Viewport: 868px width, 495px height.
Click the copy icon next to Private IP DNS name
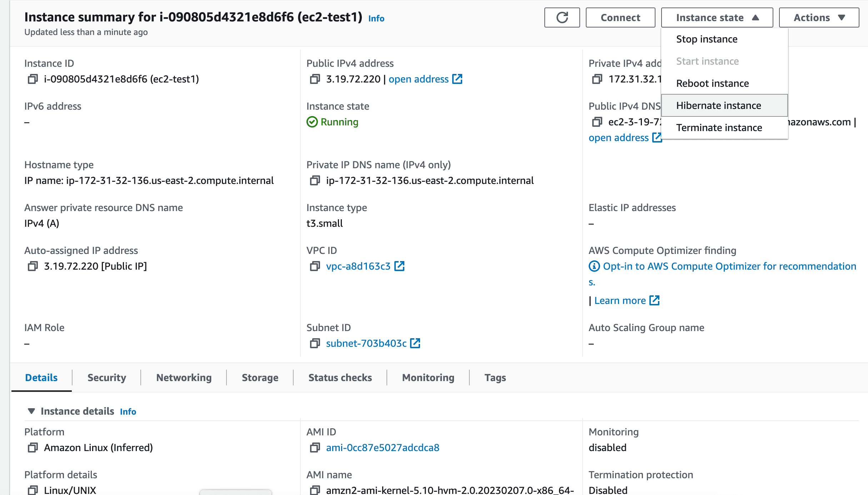[314, 181]
